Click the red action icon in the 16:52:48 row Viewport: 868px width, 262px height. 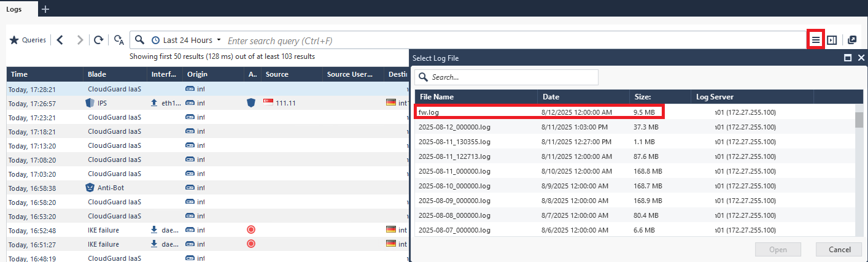pyautogui.click(x=250, y=229)
